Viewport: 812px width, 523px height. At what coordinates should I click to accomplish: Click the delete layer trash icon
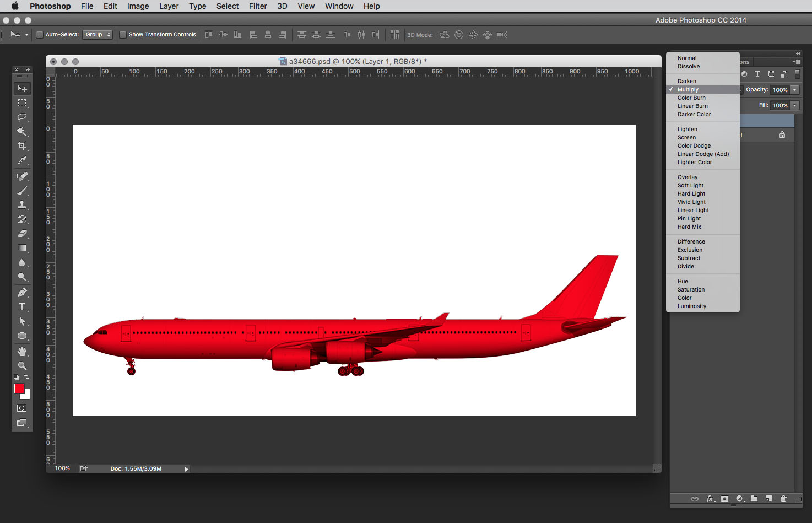tap(783, 499)
